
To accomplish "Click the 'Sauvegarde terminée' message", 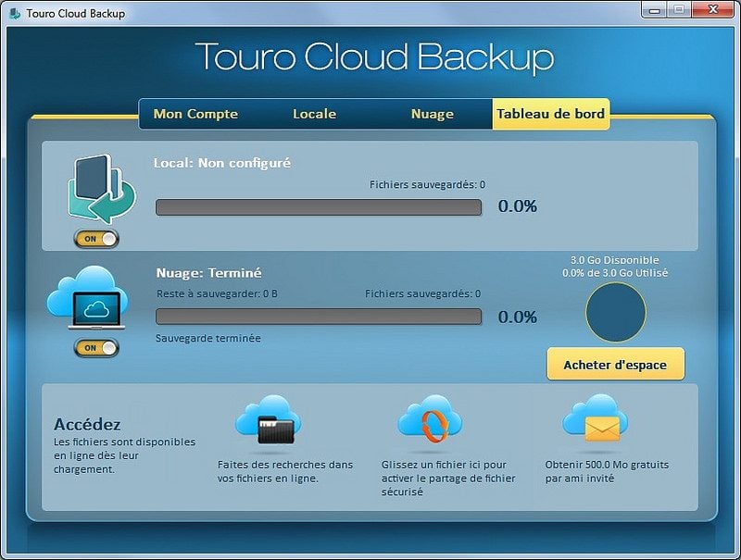I will pyautogui.click(x=207, y=338).
